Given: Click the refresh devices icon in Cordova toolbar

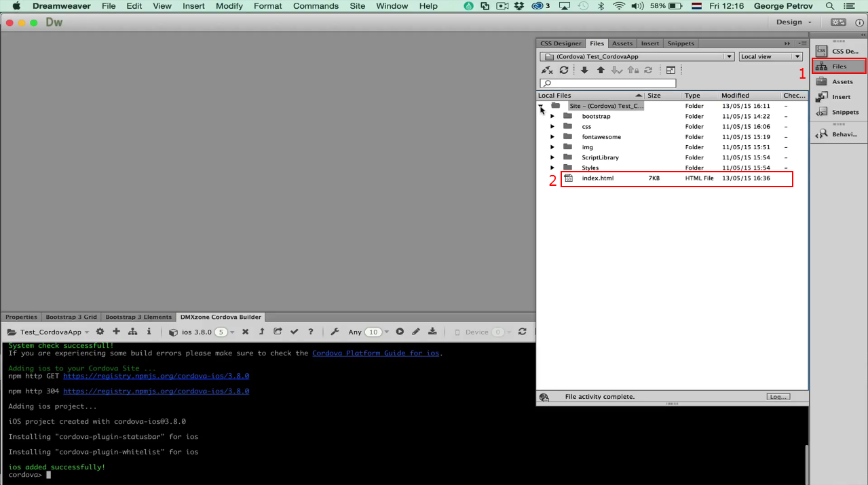Looking at the screenshot, I should click(x=522, y=332).
